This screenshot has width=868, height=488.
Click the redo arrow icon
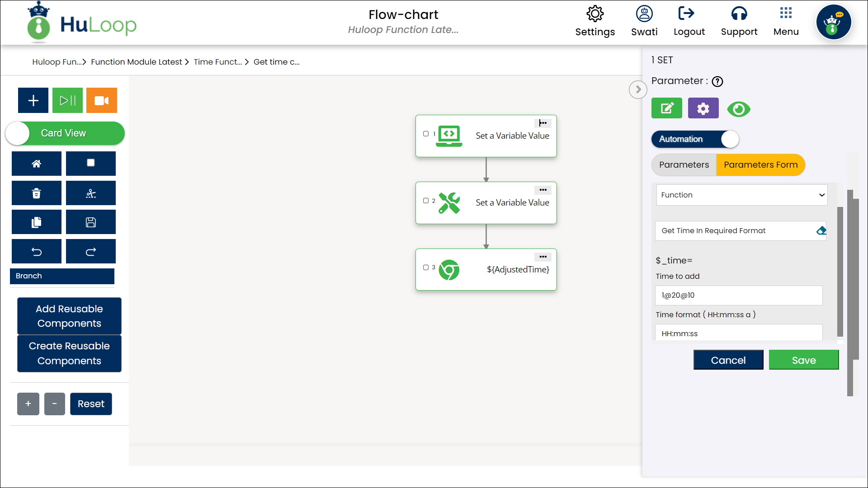91,252
